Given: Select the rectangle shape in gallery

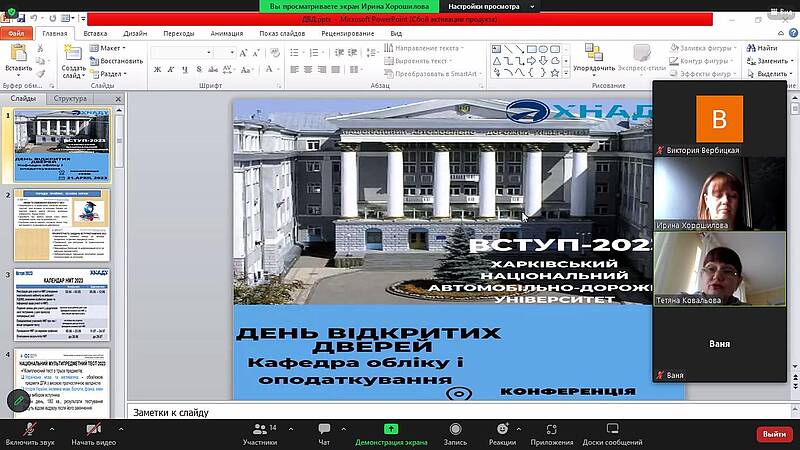Looking at the screenshot, I should [532, 49].
